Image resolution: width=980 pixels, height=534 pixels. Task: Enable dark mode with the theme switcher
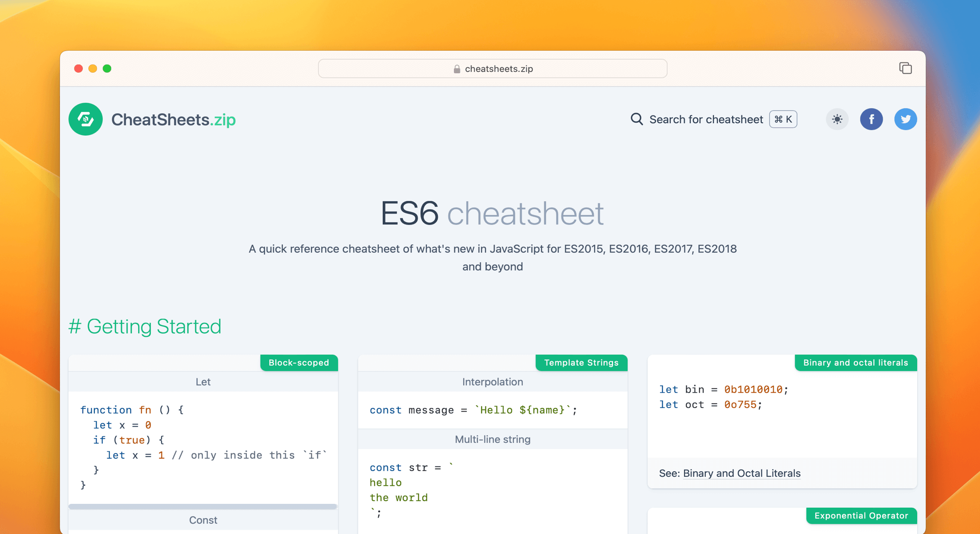point(837,119)
